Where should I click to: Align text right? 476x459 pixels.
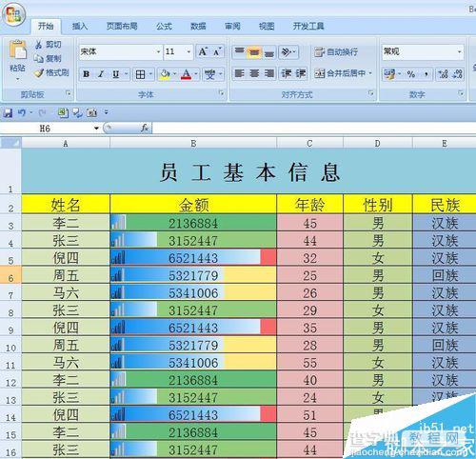pyautogui.click(x=269, y=73)
